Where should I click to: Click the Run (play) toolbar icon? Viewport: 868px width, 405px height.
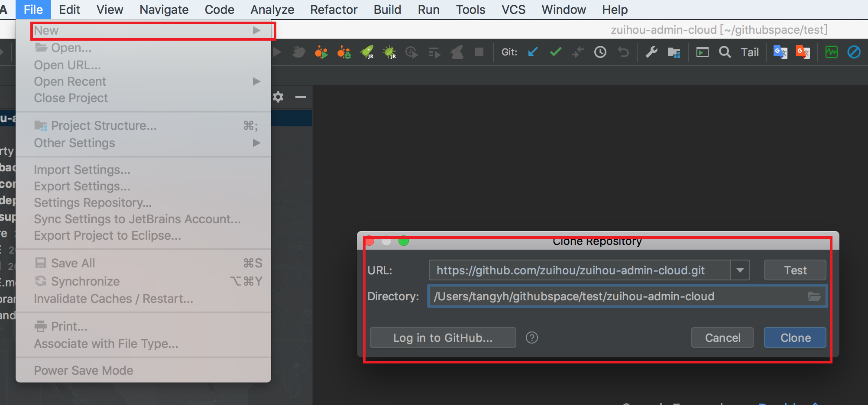pos(277,52)
